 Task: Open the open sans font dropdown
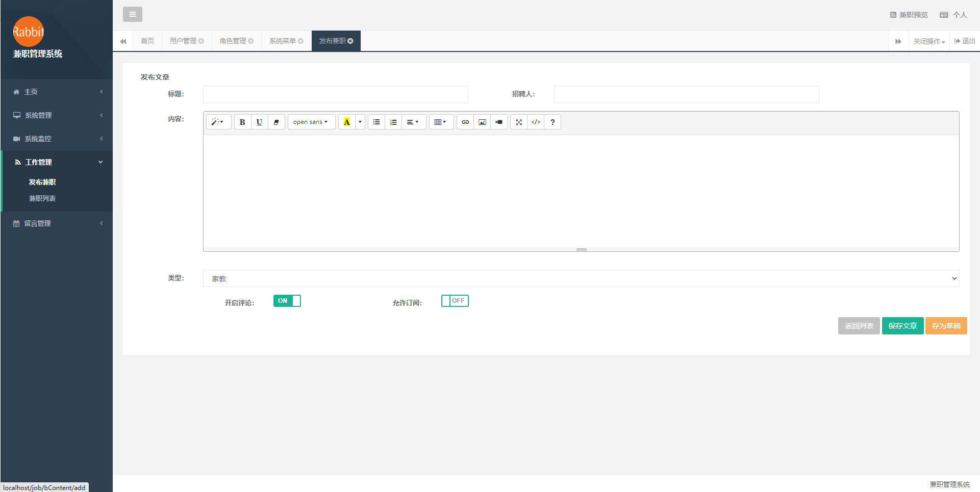pyautogui.click(x=311, y=122)
